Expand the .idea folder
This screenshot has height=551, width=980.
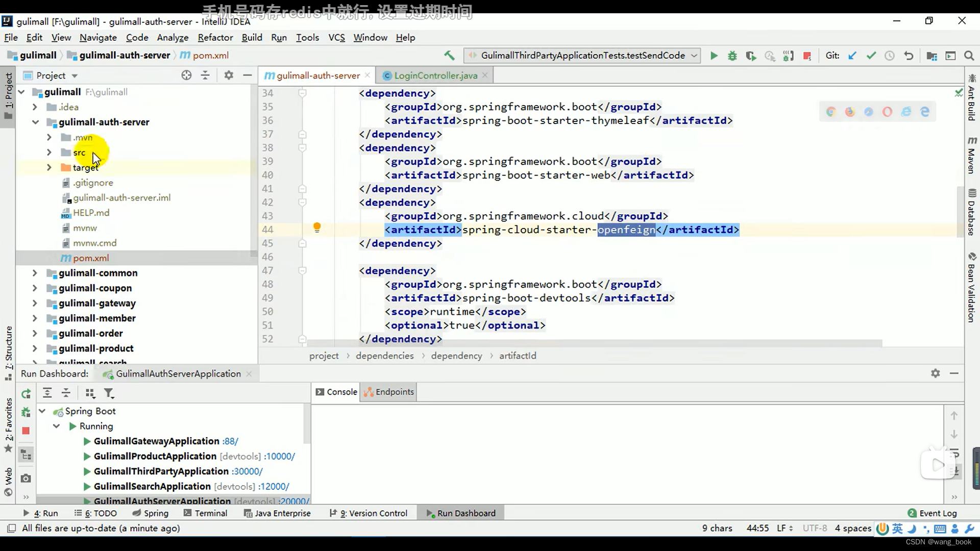[x=35, y=107]
